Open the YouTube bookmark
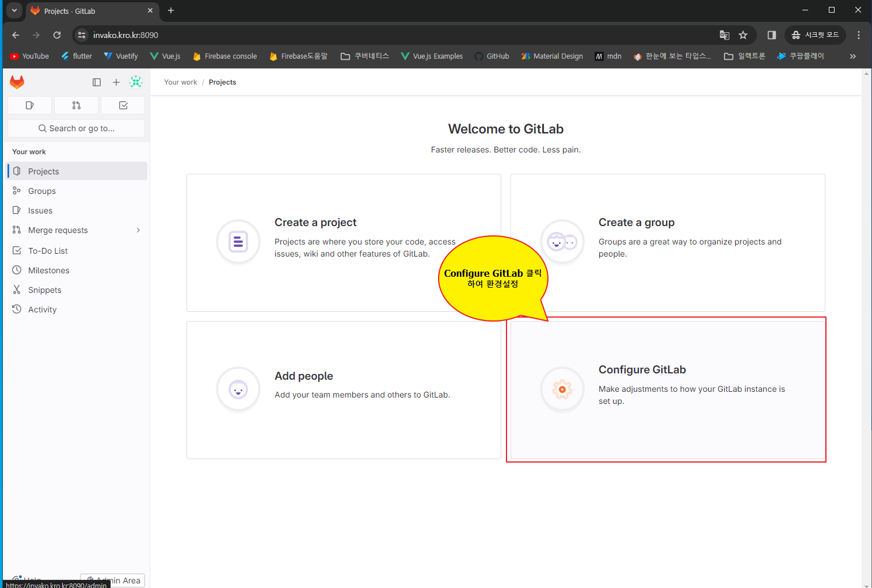The height and width of the screenshot is (588, 872). click(x=29, y=56)
